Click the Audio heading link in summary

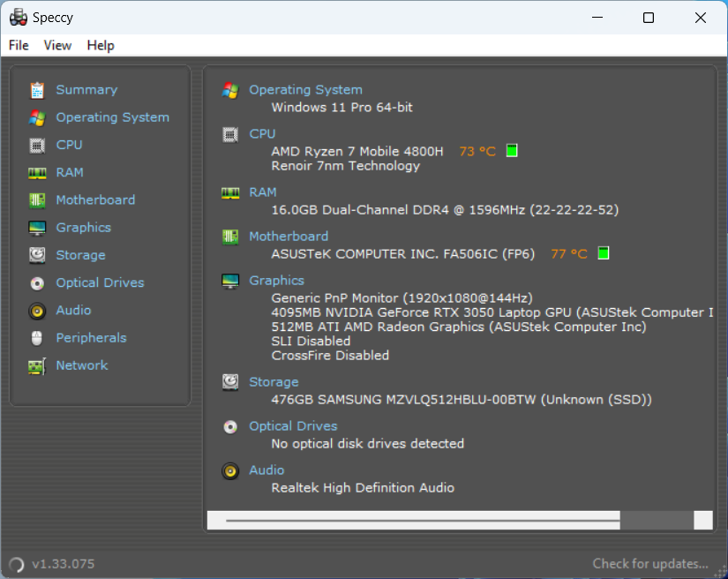266,470
